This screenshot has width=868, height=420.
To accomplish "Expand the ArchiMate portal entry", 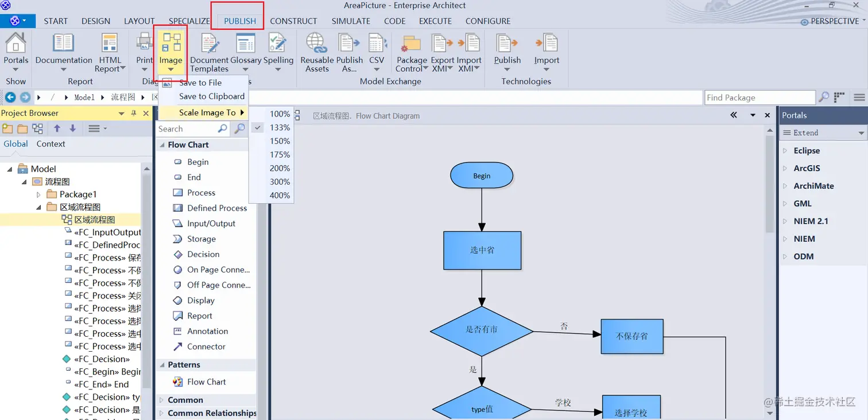I will 785,186.
